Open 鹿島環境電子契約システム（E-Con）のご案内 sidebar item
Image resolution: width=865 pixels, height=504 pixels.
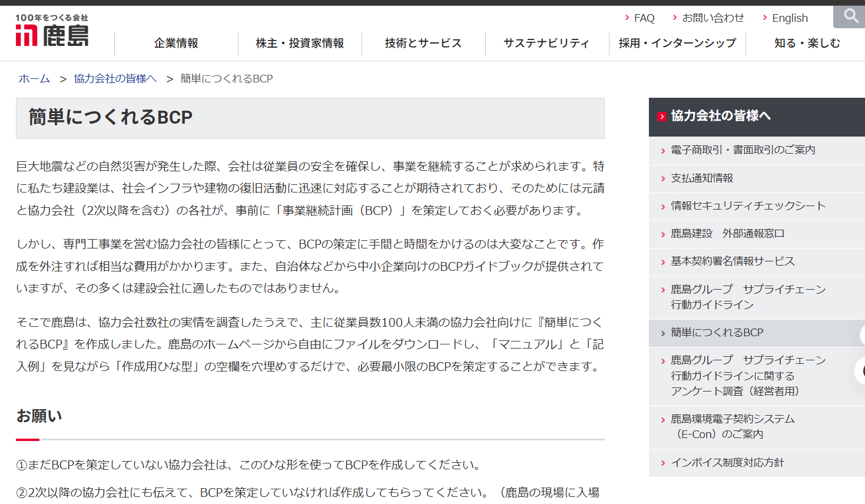pos(757,427)
